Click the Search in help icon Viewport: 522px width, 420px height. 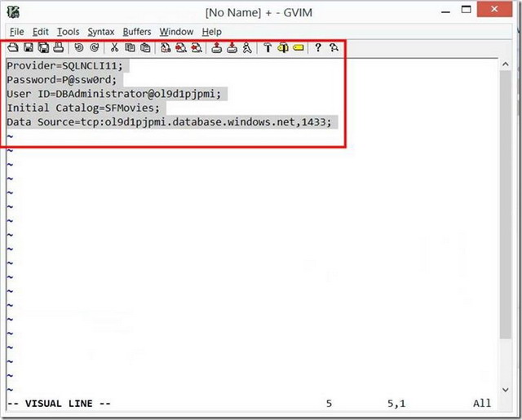[334, 47]
